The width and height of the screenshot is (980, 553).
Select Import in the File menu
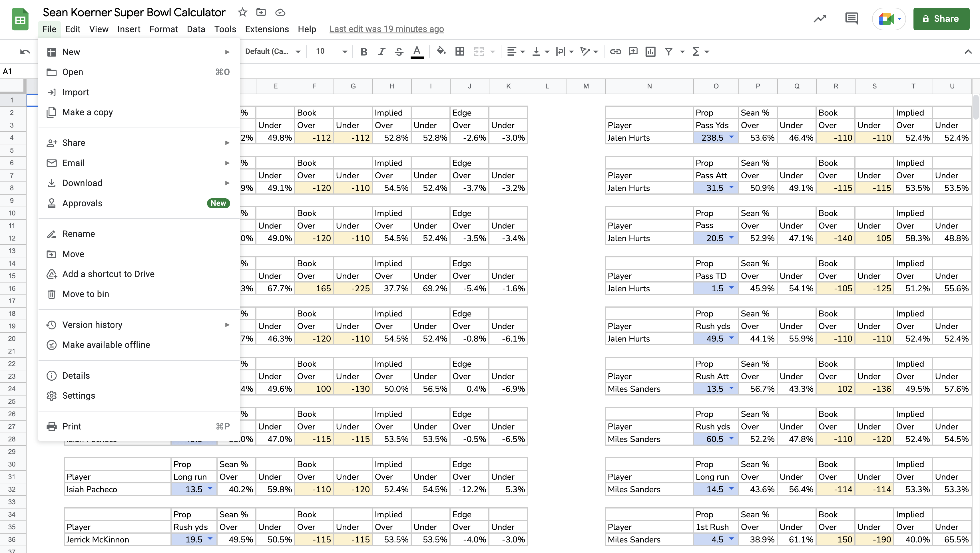[x=139, y=92]
